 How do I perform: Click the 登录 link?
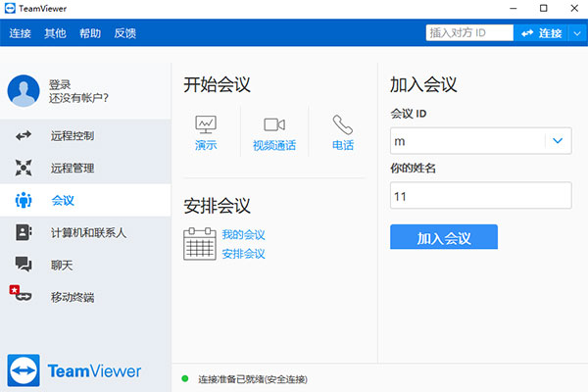(60, 84)
